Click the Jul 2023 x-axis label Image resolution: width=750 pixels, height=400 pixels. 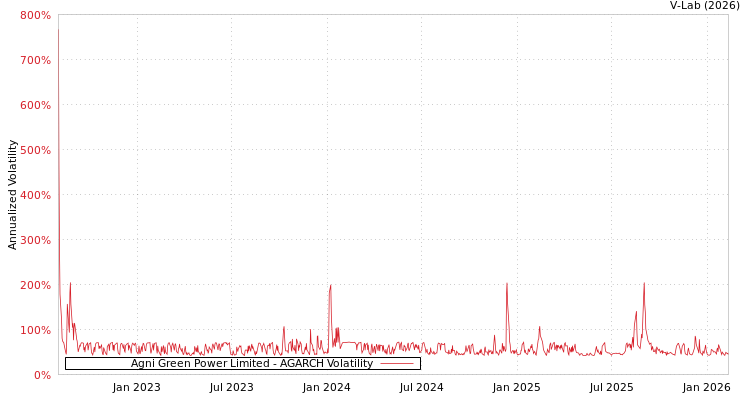tap(232, 387)
